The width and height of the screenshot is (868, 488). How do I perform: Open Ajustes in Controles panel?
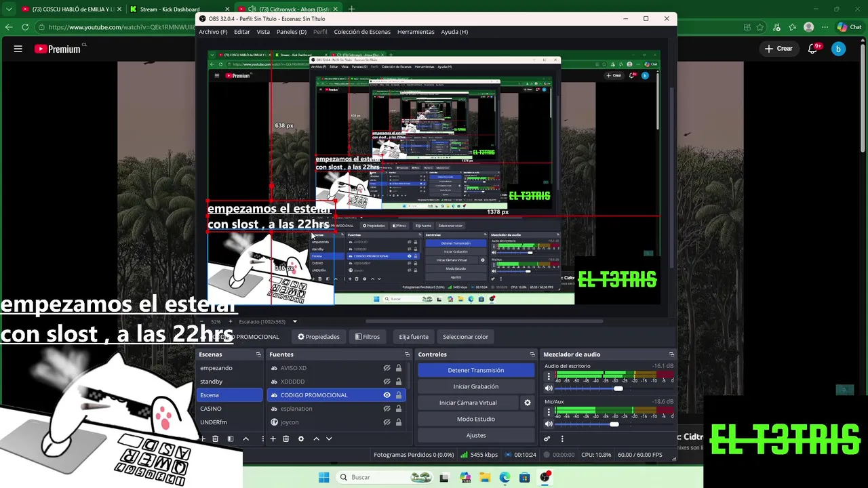[x=476, y=435]
